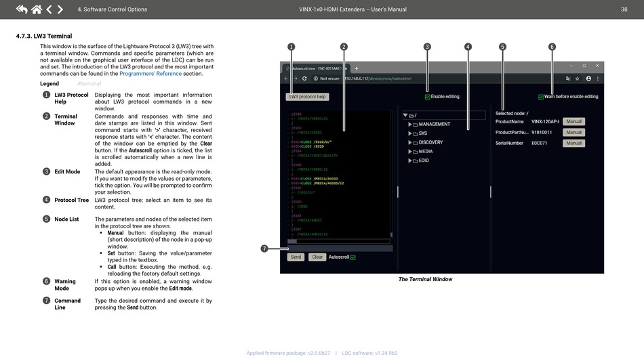Expand the MANAGEMENT node arrow

point(410,125)
